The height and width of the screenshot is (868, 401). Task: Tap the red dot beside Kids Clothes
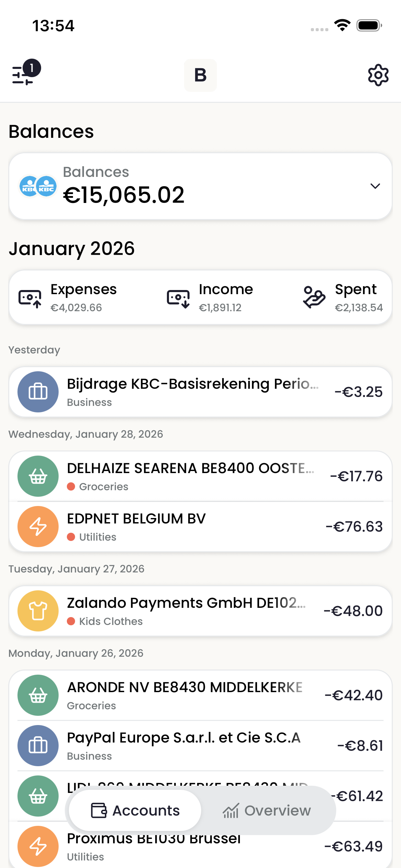click(71, 621)
